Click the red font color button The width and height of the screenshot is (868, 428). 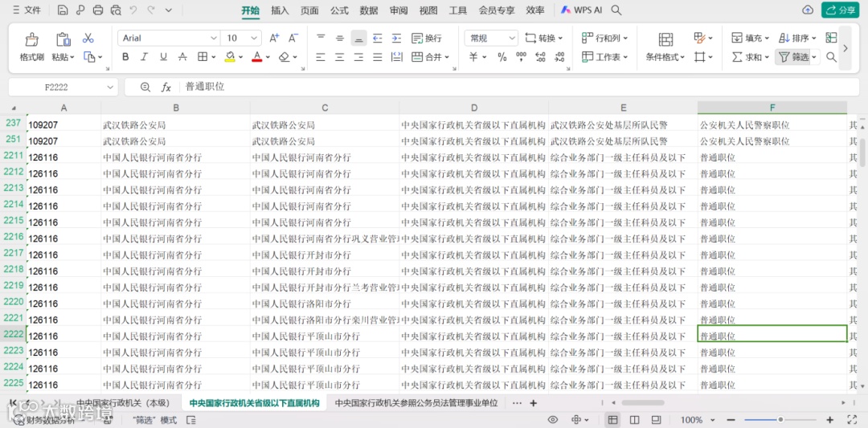[257, 56]
